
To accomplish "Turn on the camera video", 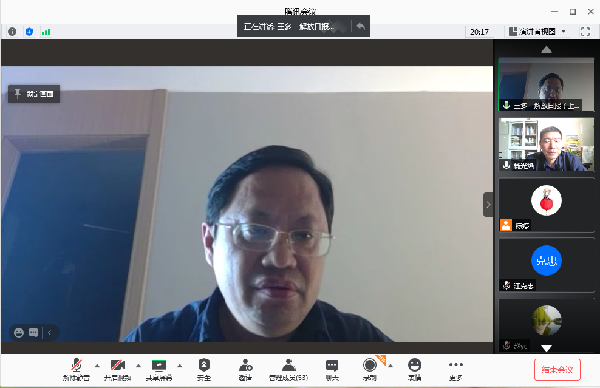I will click(x=117, y=369).
